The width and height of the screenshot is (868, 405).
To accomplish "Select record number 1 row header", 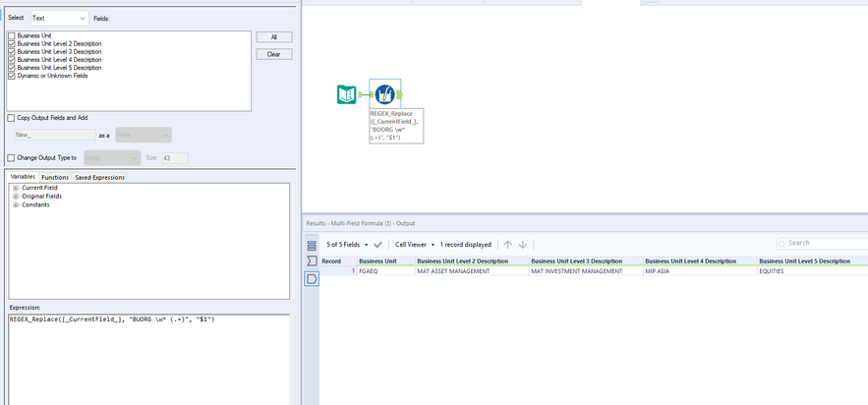I will click(338, 271).
